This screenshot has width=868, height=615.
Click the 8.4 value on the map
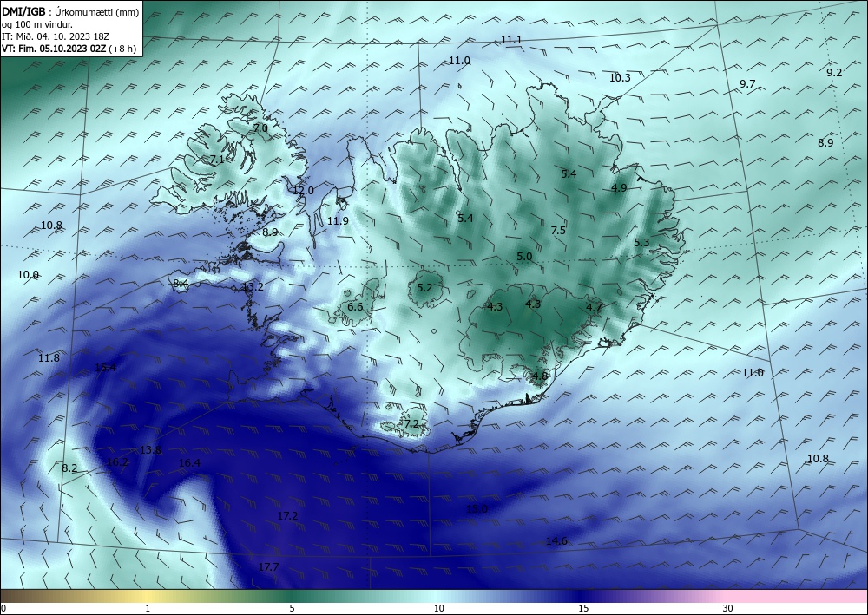click(x=181, y=284)
